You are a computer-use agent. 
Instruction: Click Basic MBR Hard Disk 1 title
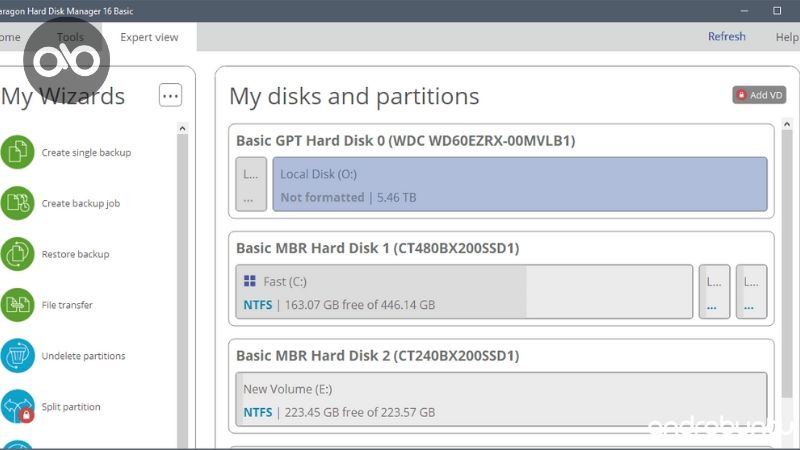(x=378, y=248)
